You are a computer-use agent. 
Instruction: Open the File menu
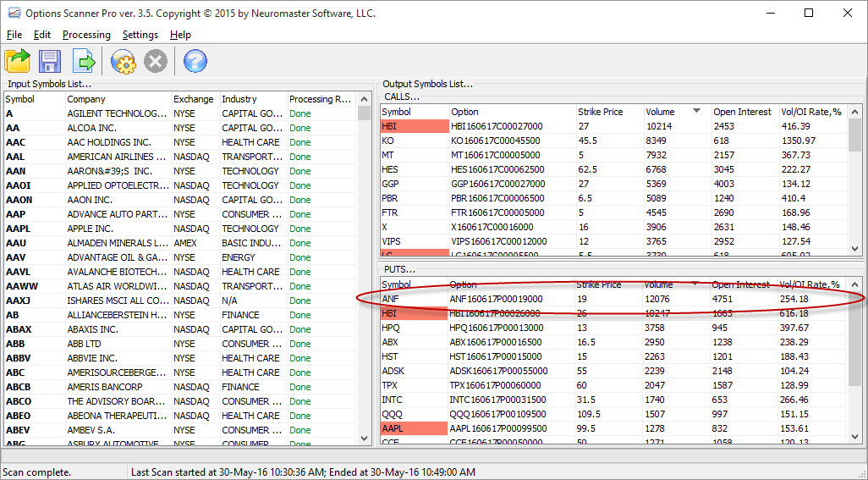pos(14,35)
